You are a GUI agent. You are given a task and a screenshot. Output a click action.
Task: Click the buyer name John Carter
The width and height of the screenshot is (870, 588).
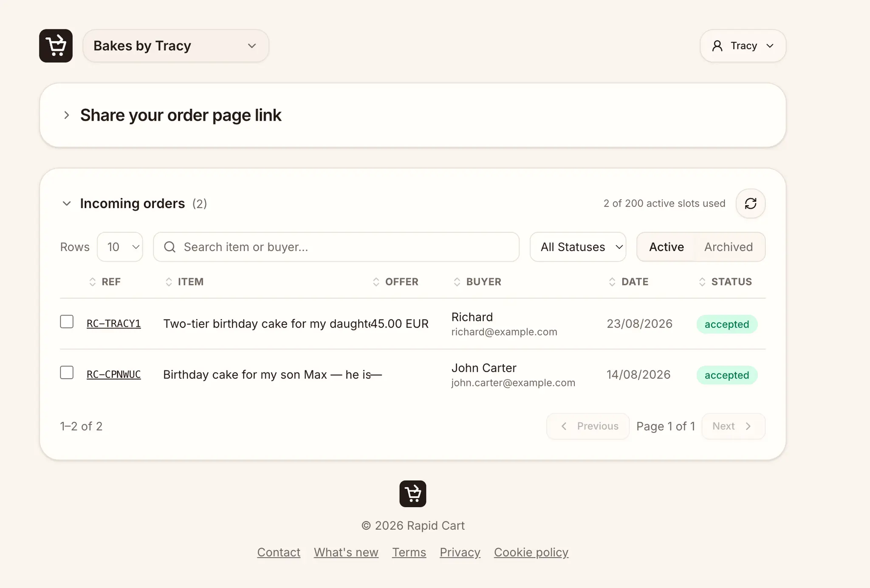(x=484, y=368)
